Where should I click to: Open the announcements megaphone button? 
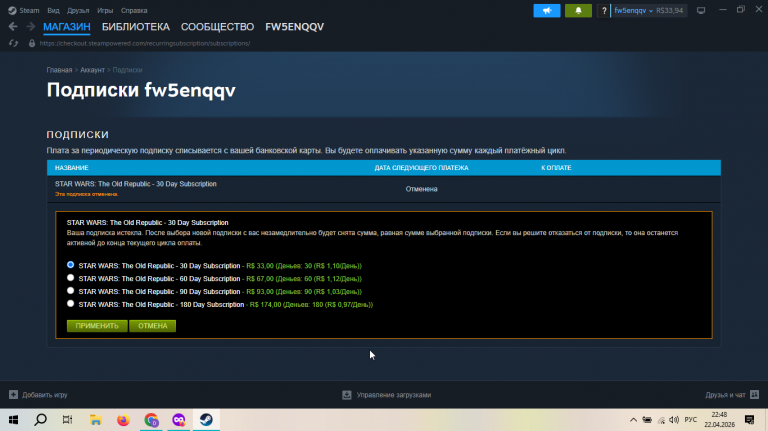pos(547,10)
